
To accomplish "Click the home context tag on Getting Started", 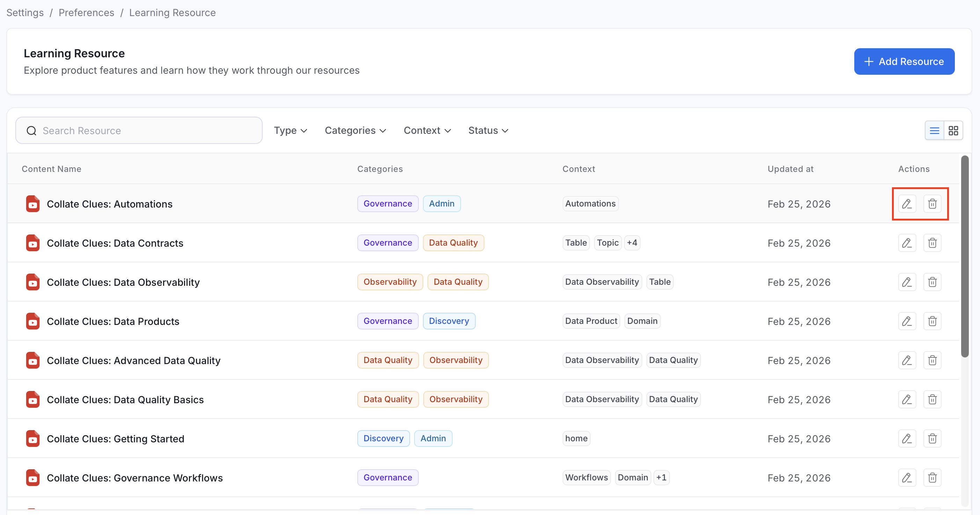I will (576, 438).
